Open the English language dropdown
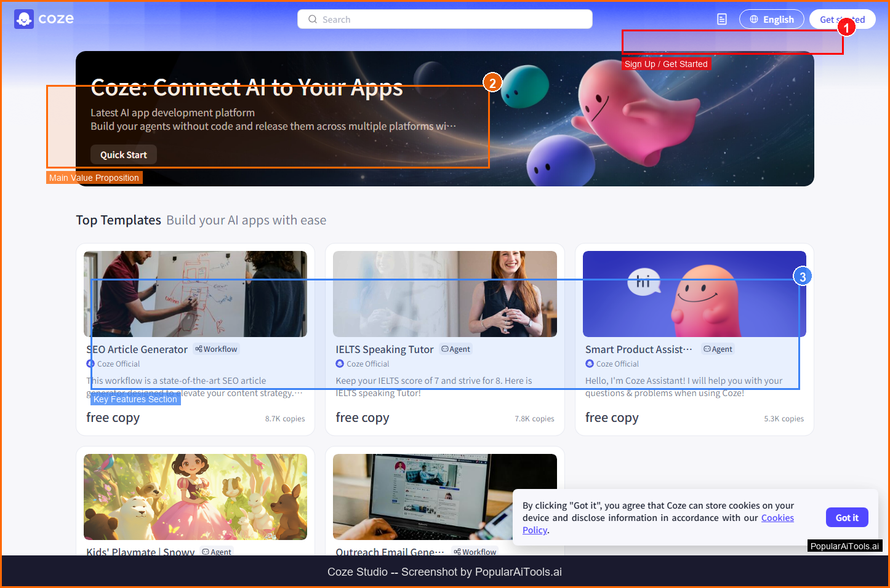 tap(771, 20)
